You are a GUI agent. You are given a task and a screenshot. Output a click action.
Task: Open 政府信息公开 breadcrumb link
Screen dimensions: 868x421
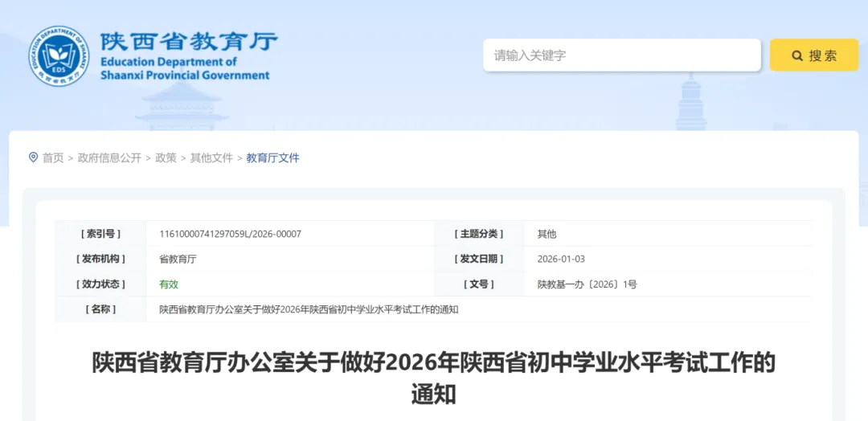[x=109, y=158]
